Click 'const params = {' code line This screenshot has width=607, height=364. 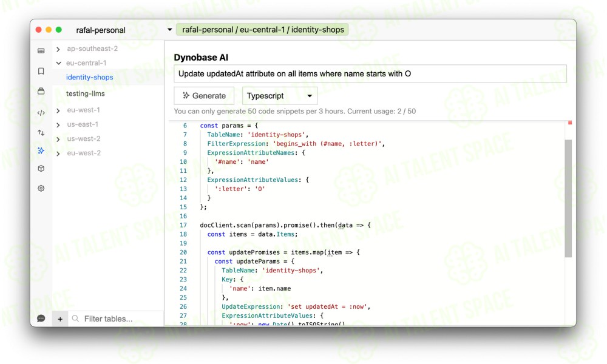(x=229, y=126)
